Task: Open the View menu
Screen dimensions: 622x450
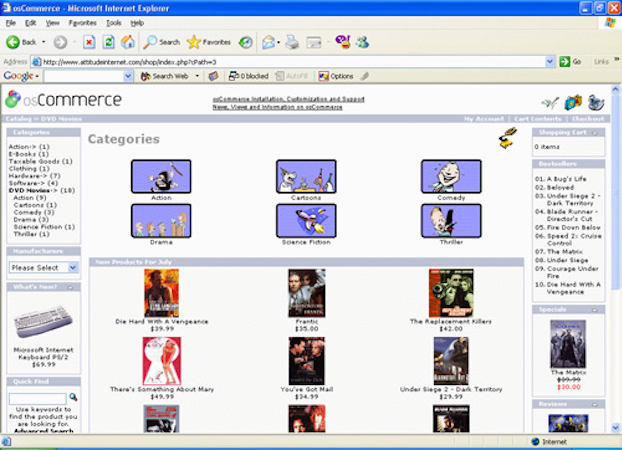Action: coord(52,23)
